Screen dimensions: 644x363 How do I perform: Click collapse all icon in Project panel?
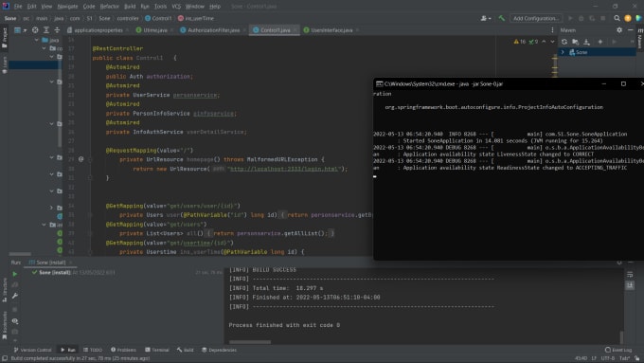[57, 30]
